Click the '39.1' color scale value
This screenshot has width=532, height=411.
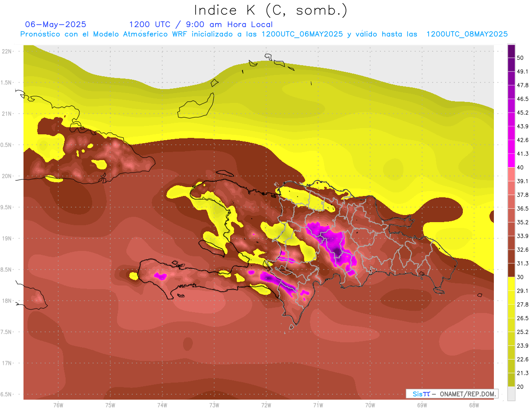pos(523,181)
